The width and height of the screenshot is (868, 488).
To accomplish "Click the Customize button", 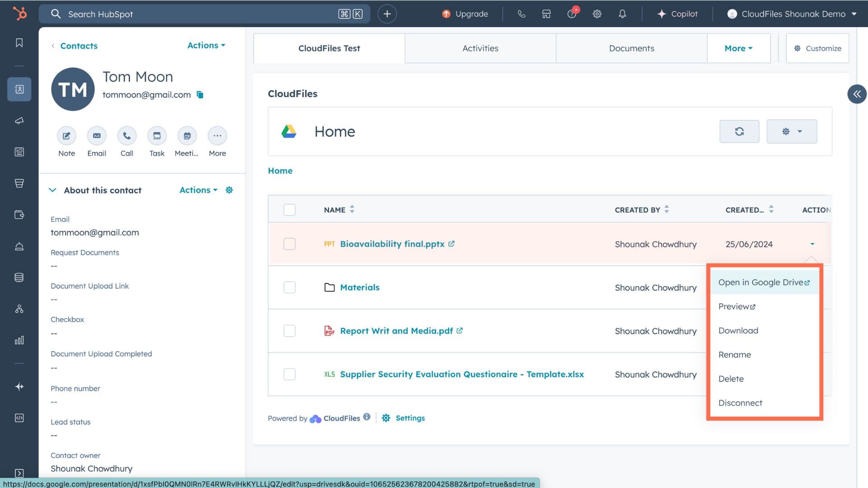I will tap(817, 48).
